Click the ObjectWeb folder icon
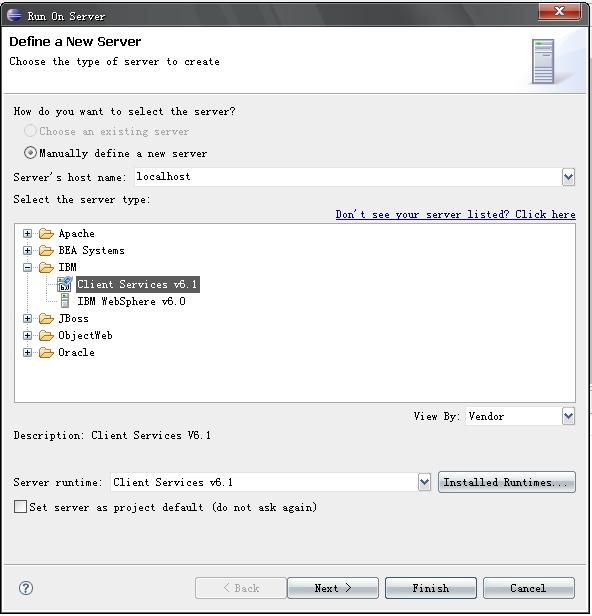592x616 pixels. (x=46, y=336)
